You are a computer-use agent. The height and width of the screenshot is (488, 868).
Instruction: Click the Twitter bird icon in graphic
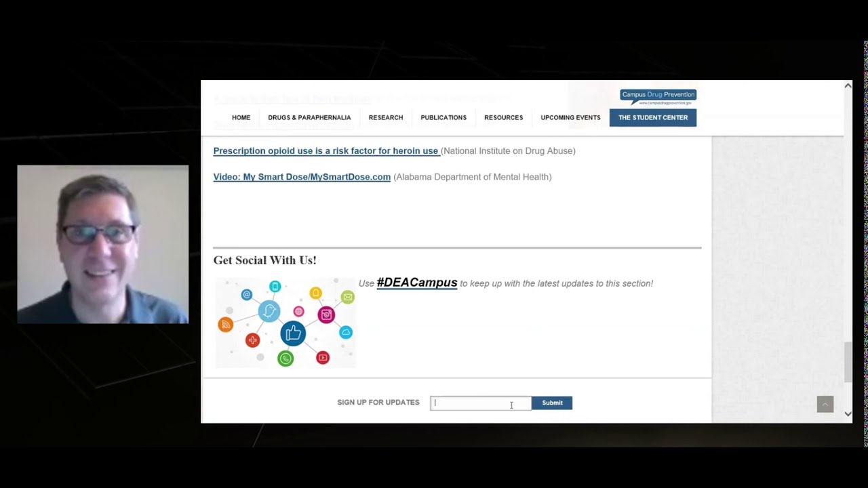click(269, 311)
